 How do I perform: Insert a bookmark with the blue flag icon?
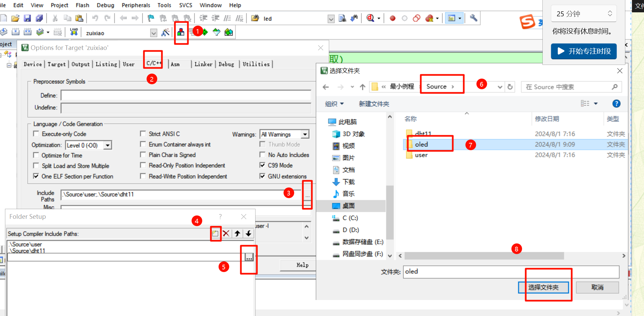151,18
